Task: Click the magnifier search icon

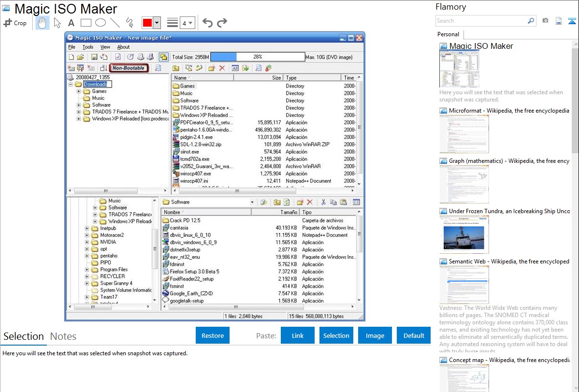Action: [x=531, y=21]
